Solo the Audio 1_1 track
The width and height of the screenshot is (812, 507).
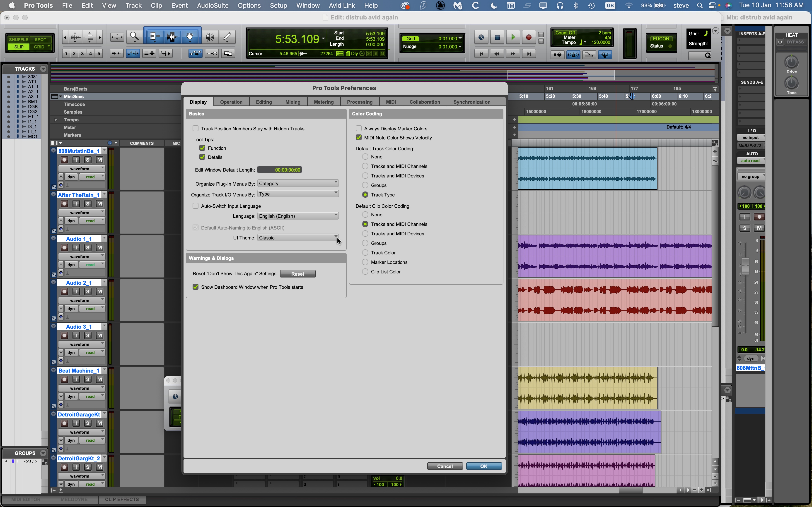point(88,247)
